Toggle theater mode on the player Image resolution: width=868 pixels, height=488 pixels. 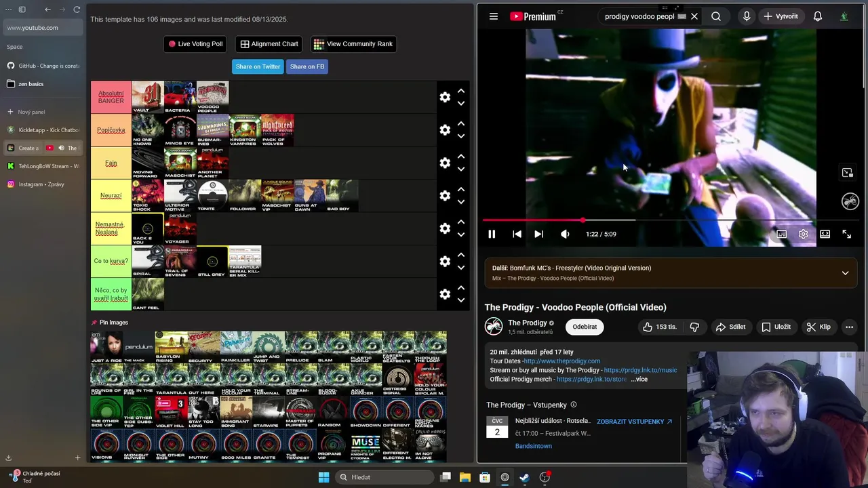(x=825, y=234)
